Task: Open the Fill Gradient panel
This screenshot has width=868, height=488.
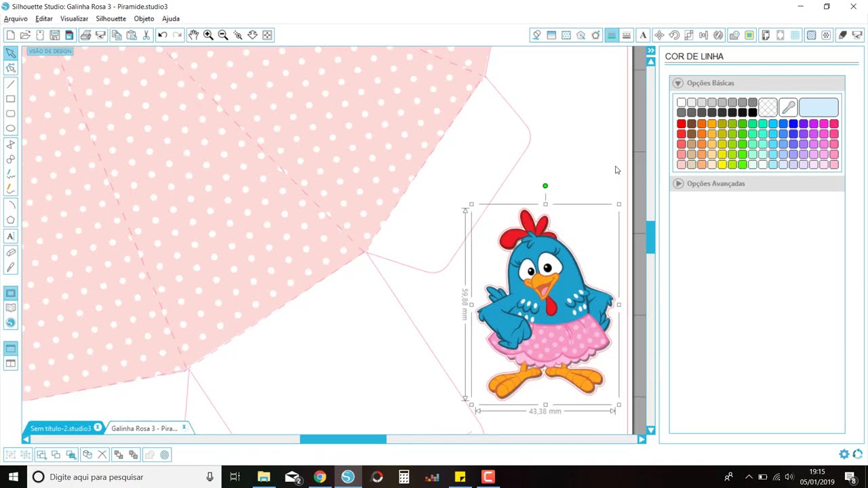Action: point(551,35)
